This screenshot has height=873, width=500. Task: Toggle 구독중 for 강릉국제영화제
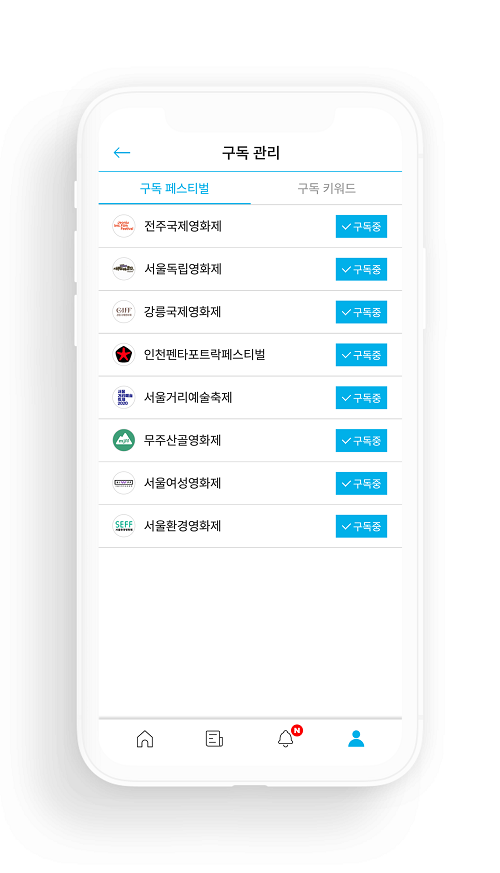point(361,312)
